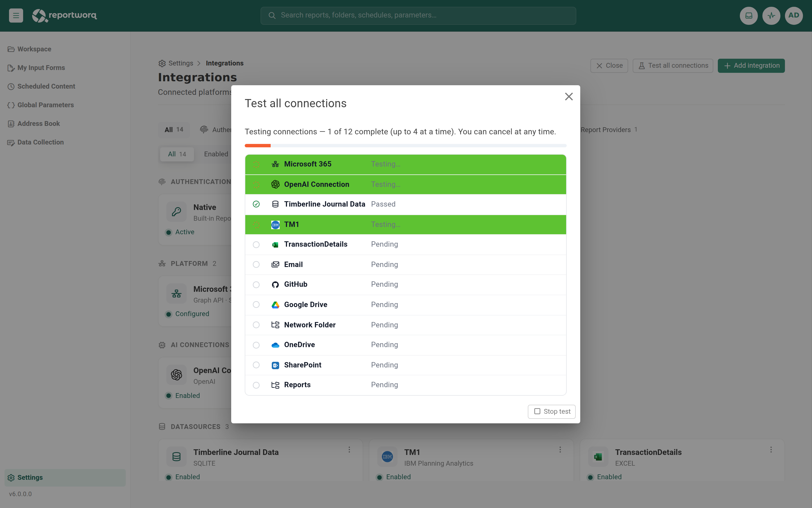Select the pending circle for TransactionDetails
This screenshot has width=812, height=508.
[256, 245]
